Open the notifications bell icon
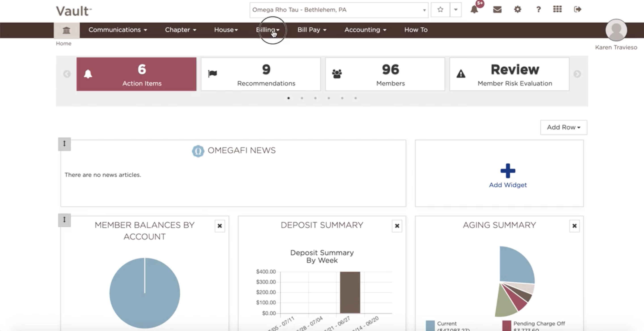Image resolution: width=644 pixels, height=331 pixels. [x=474, y=10]
